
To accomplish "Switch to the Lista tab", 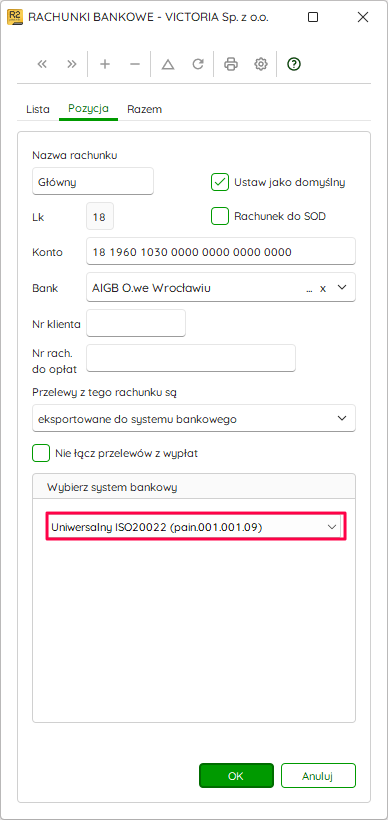I will (x=38, y=109).
